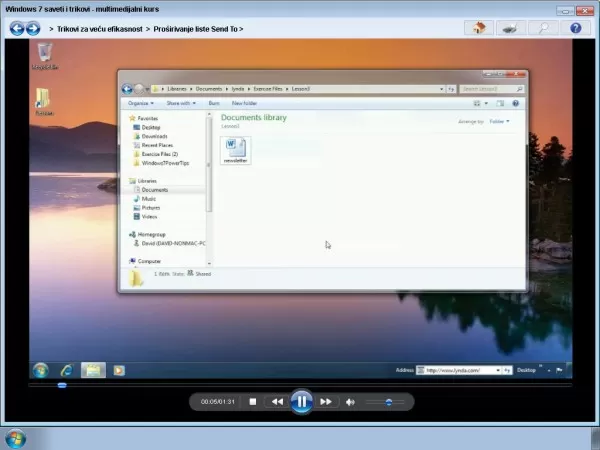Select the newsletter Word document
The width and height of the screenshot is (600, 450).
click(236, 150)
